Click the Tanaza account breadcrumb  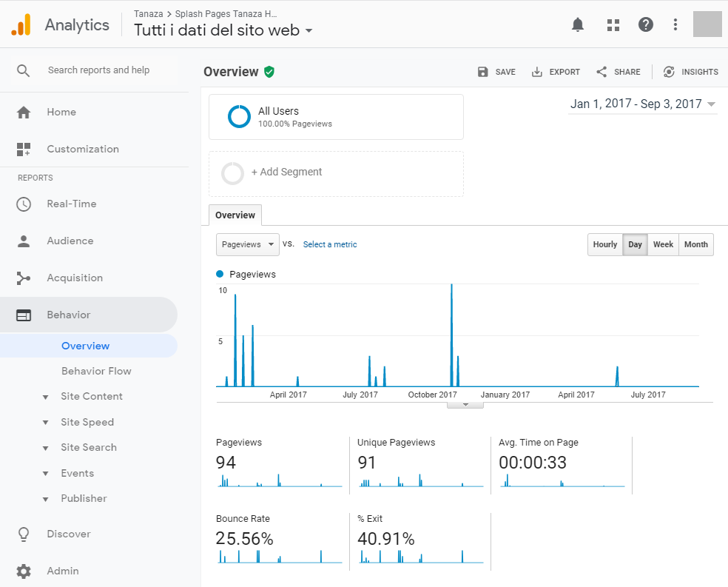pos(148,14)
